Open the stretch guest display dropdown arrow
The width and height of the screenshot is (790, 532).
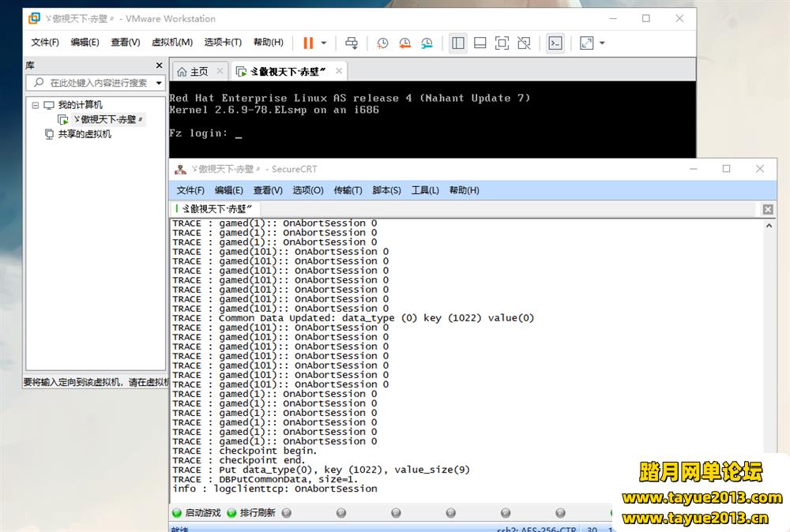pyautogui.click(x=602, y=43)
